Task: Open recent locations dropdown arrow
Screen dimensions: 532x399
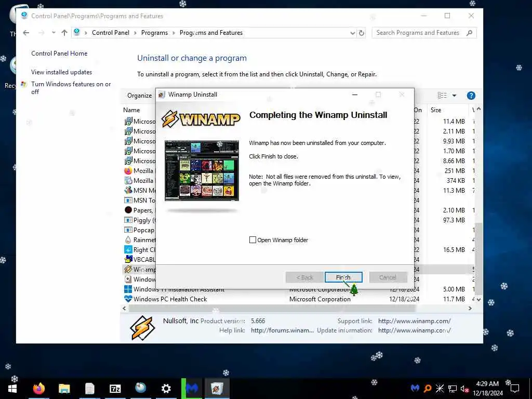Action: [x=54, y=33]
